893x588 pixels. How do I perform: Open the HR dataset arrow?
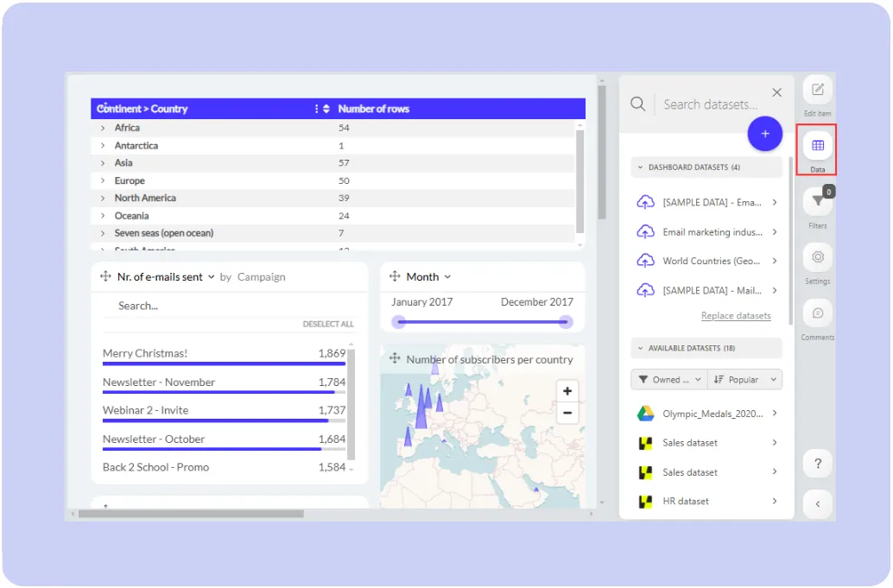point(775,502)
